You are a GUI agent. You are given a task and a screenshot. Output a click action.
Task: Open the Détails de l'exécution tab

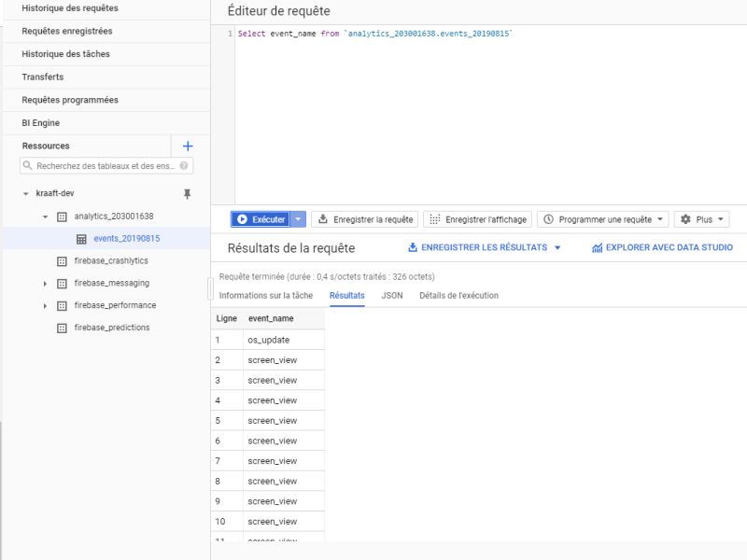457,296
